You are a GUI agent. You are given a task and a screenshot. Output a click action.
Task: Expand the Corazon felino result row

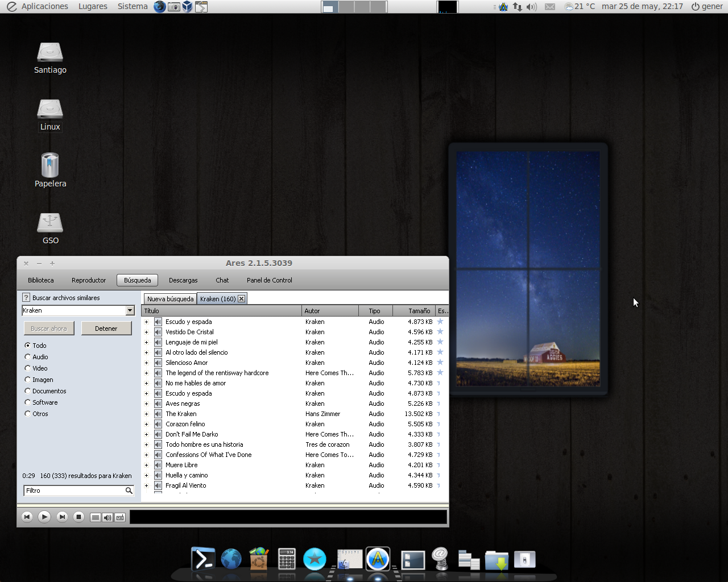coord(146,424)
